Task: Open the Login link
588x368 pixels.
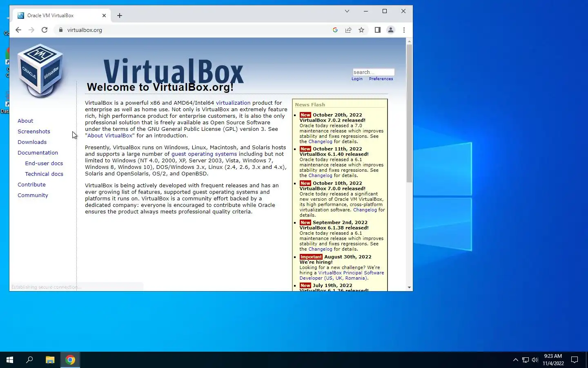Action: (x=357, y=79)
